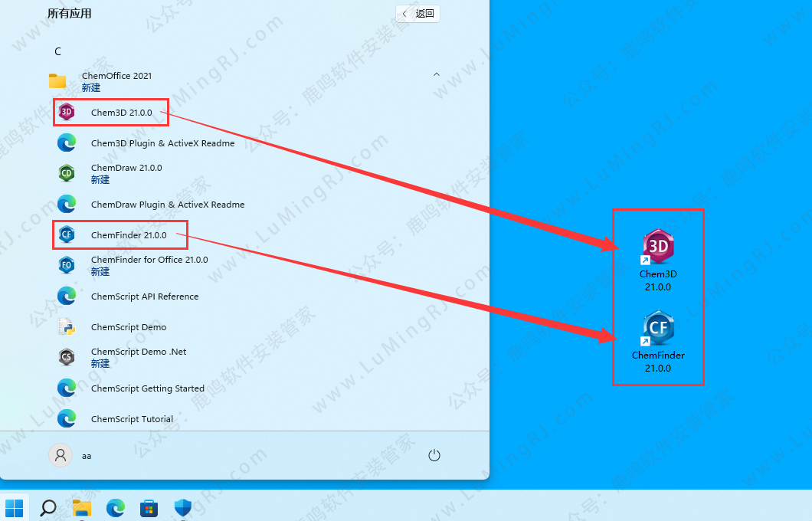Click the ChemFinder for Office FO icon

tap(67, 265)
